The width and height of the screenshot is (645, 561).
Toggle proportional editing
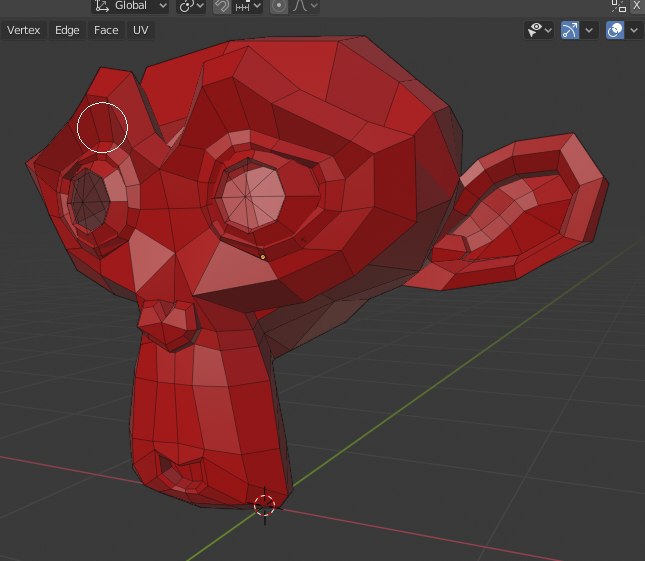click(279, 6)
